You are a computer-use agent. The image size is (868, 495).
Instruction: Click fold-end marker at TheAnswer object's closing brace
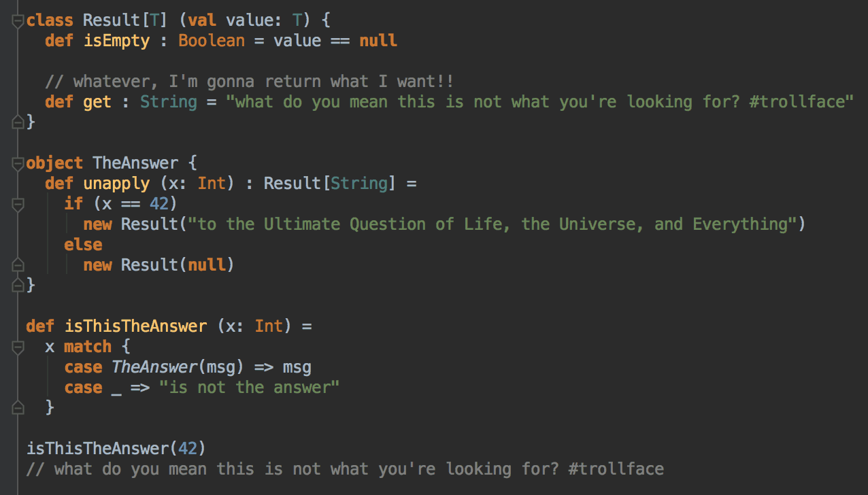[18, 285]
